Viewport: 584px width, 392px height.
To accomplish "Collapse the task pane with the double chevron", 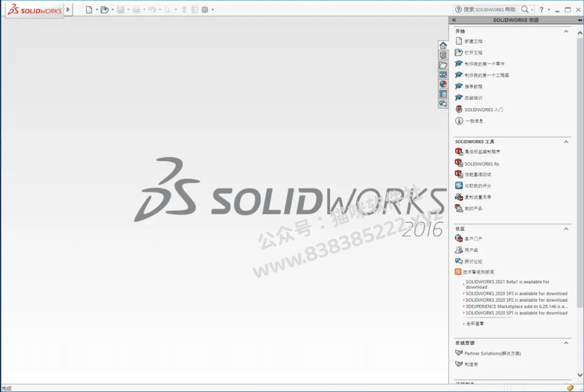I will coord(454,20).
